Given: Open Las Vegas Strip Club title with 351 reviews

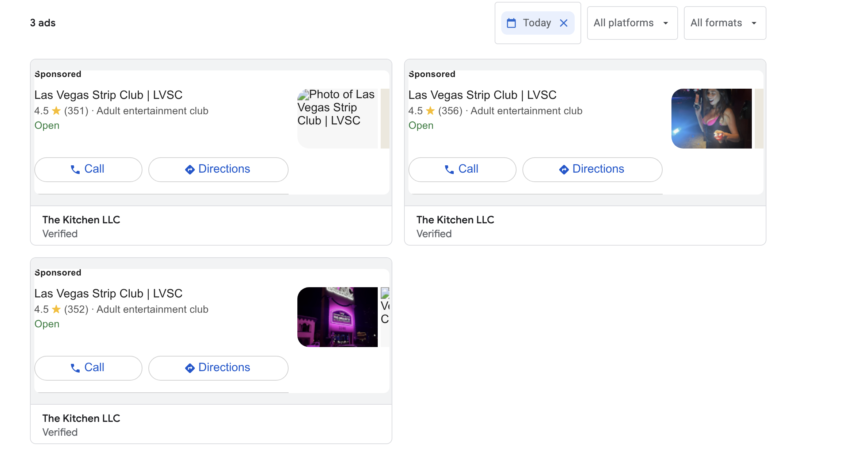Looking at the screenshot, I should pyautogui.click(x=108, y=95).
